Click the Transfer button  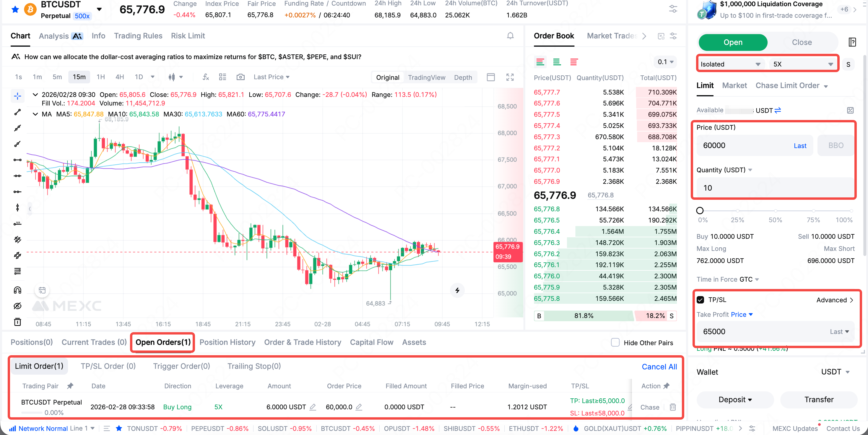pos(818,400)
